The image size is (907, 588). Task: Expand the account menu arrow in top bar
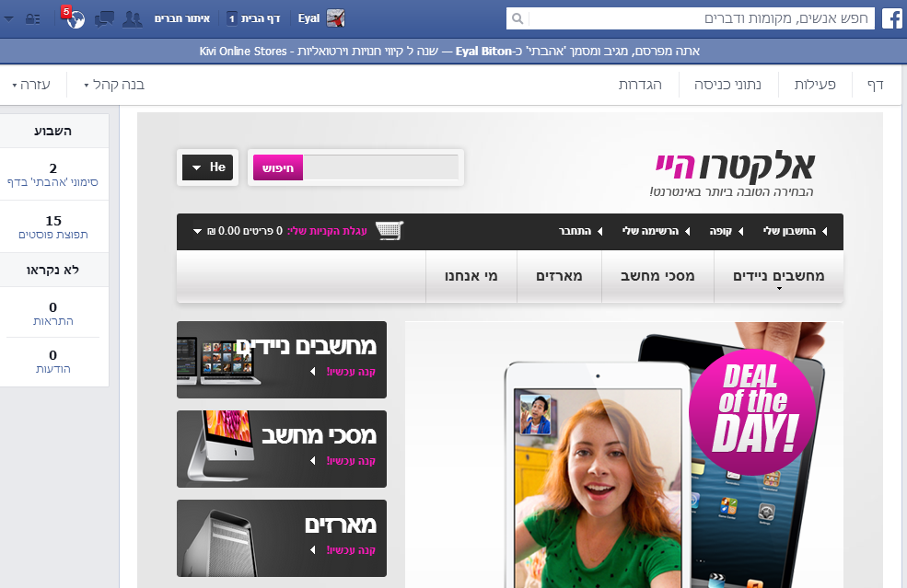click(x=8, y=19)
